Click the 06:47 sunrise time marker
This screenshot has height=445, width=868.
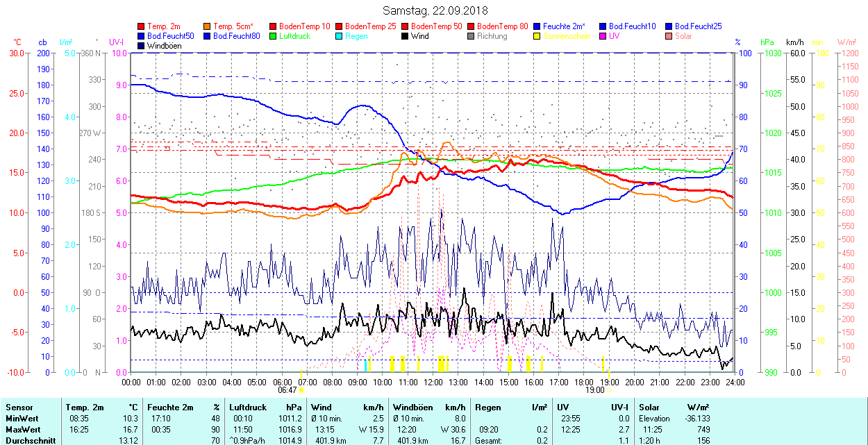point(287,390)
